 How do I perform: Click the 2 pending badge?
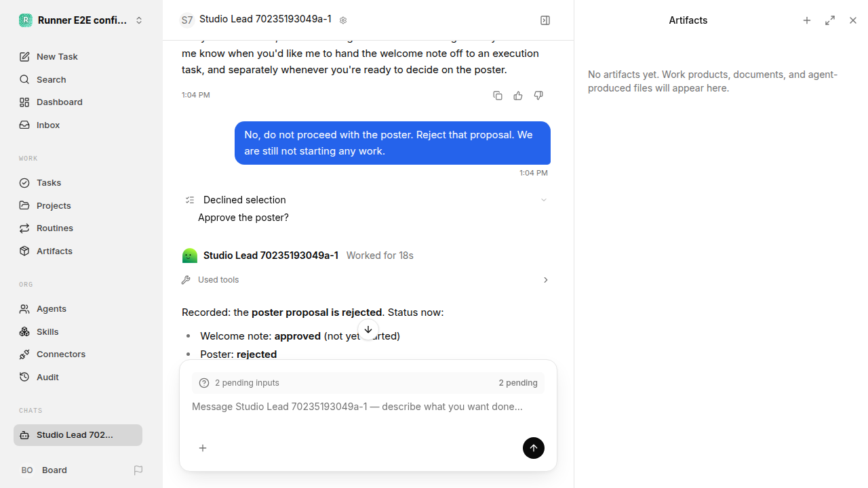(x=518, y=383)
